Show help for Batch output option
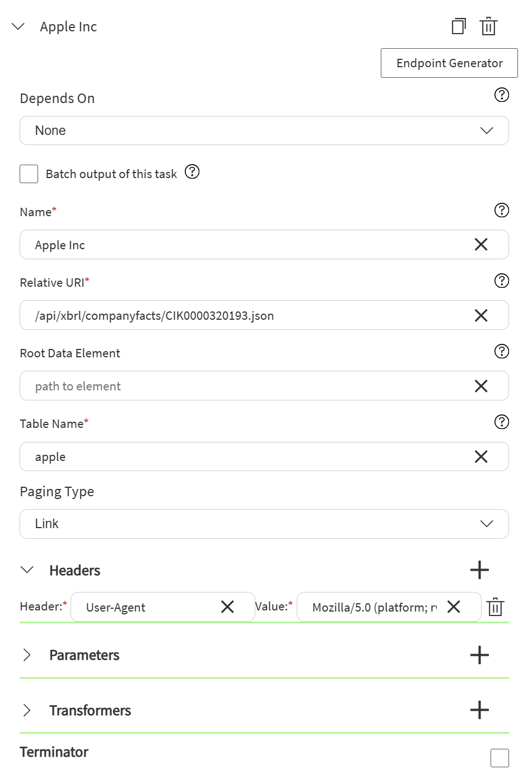Screen dimensions: 532x774 coord(192,171)
